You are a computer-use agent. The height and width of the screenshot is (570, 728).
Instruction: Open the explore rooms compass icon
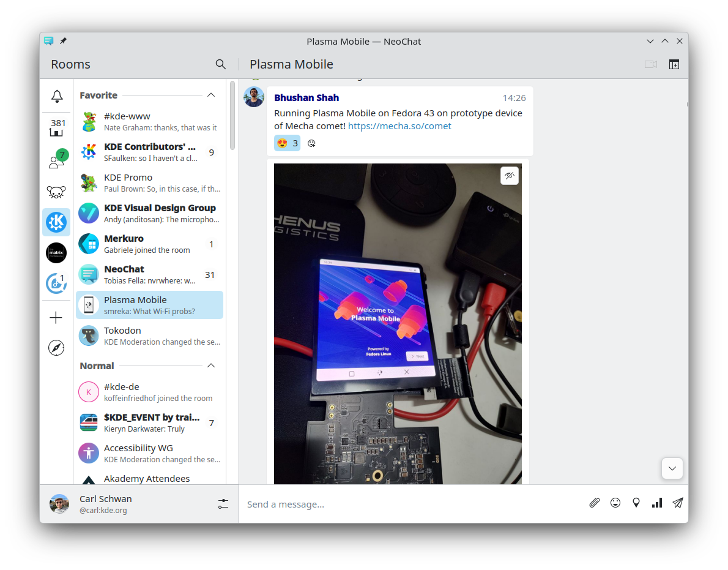click(x=56, y=348)
